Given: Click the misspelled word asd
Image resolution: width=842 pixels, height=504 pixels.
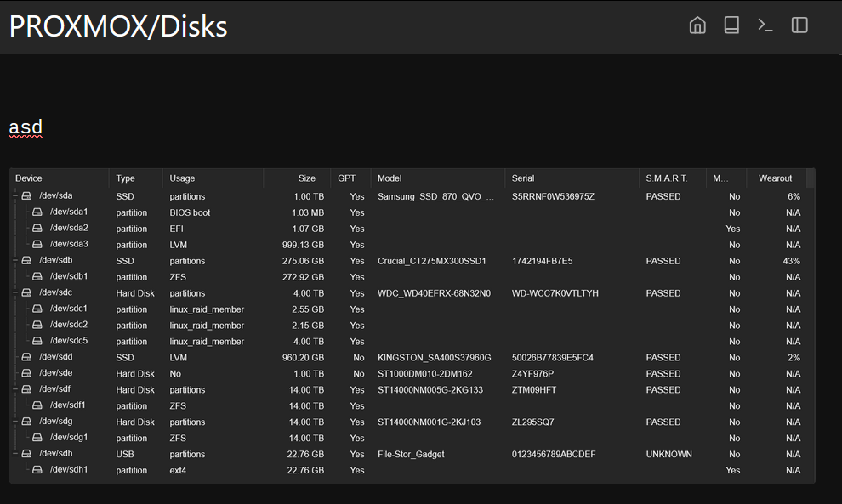Looking at the screenshot, I should 26,128.
